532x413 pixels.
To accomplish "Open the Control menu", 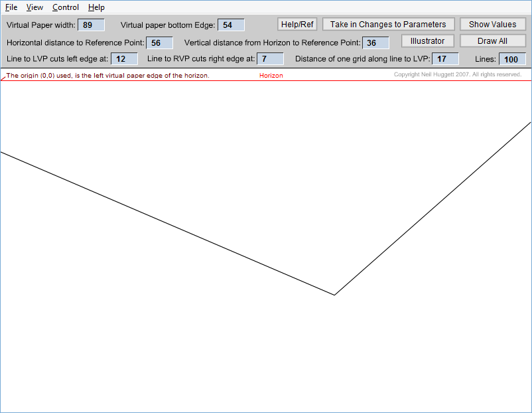I will tap(66, 7).
